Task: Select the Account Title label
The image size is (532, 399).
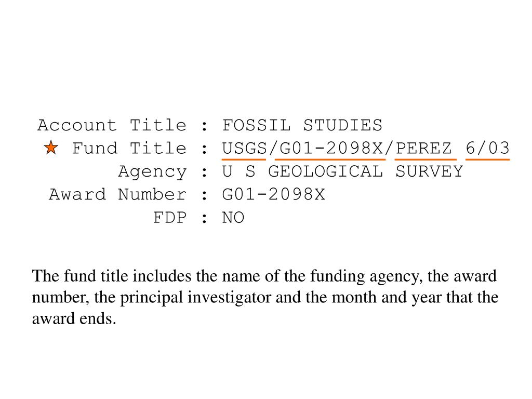Action: (112, 125)
